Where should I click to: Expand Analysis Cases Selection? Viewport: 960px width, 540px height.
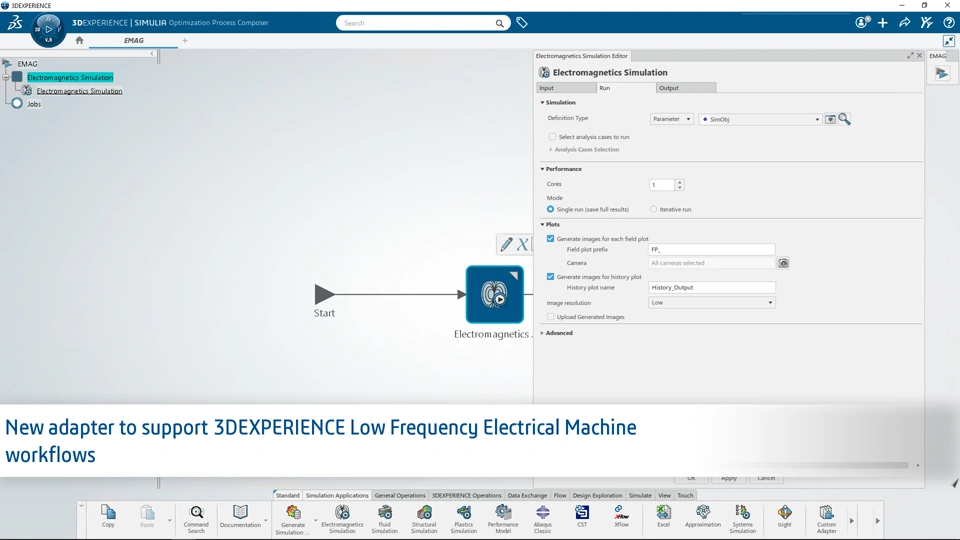click(550, 149)
